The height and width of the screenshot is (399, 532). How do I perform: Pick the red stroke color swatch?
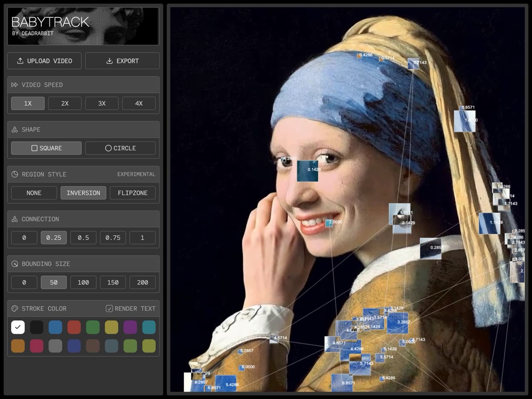click(74, 328)
